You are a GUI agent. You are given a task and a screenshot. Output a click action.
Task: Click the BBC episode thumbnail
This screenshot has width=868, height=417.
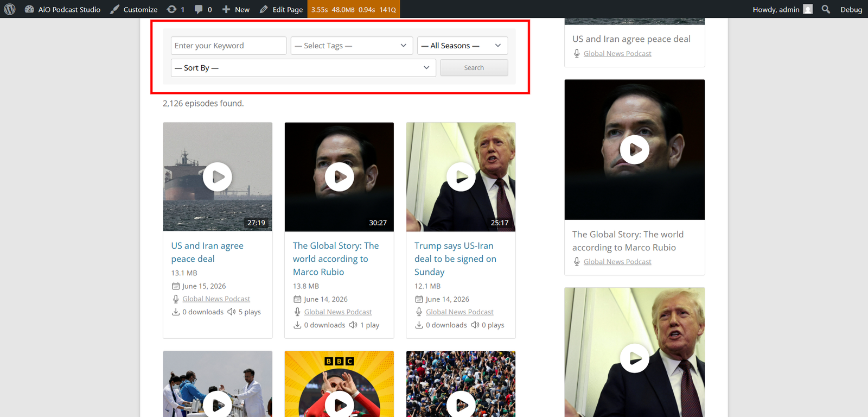[339, 384]
